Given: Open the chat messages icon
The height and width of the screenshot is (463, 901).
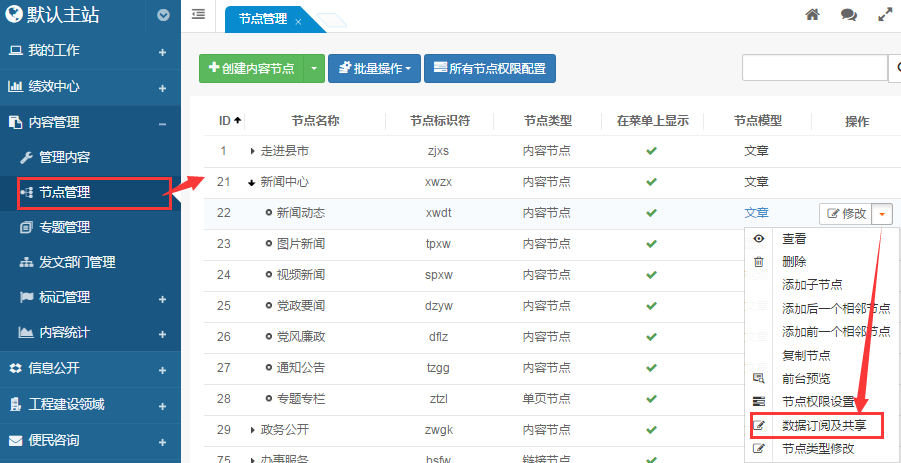Looking at the screenshot, I should coord(849,15).
